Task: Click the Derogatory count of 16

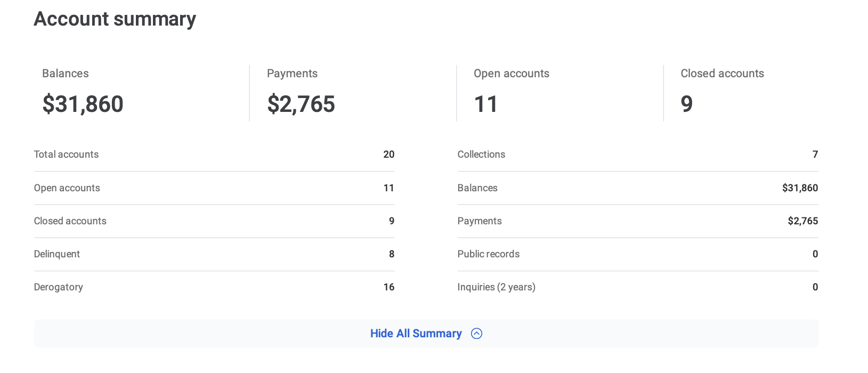Action: pos(389,287)
